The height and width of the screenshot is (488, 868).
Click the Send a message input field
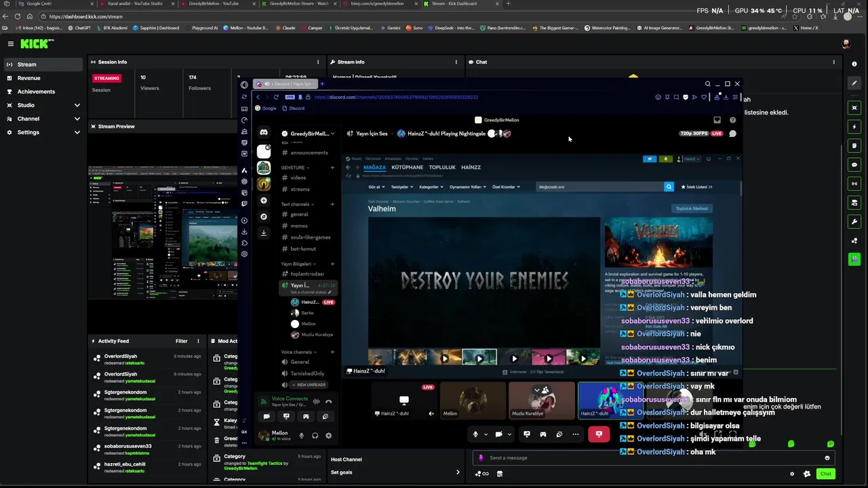[654, 457]
